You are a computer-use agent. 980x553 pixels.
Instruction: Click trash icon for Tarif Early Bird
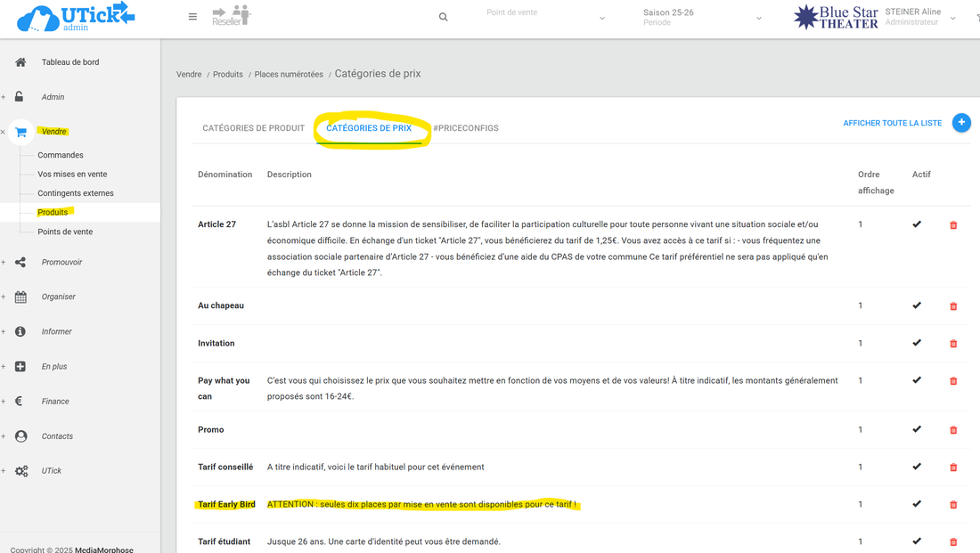(x=953, y=505)
